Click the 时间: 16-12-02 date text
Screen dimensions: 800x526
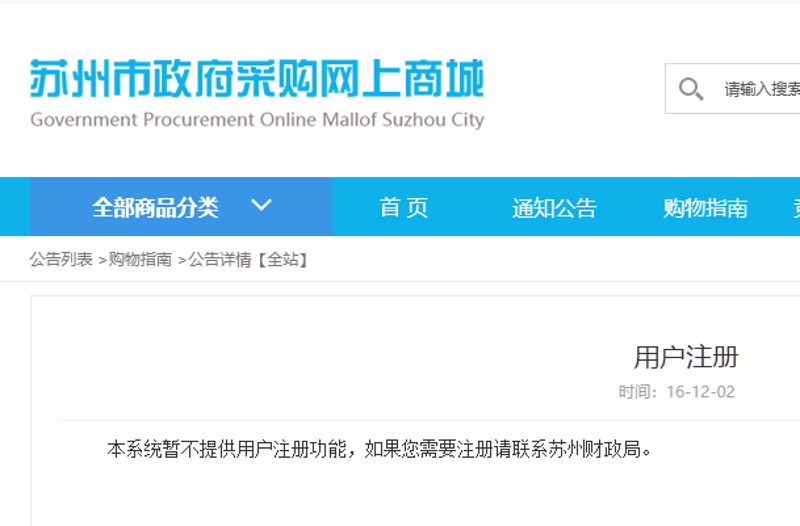tap(677, 392)
